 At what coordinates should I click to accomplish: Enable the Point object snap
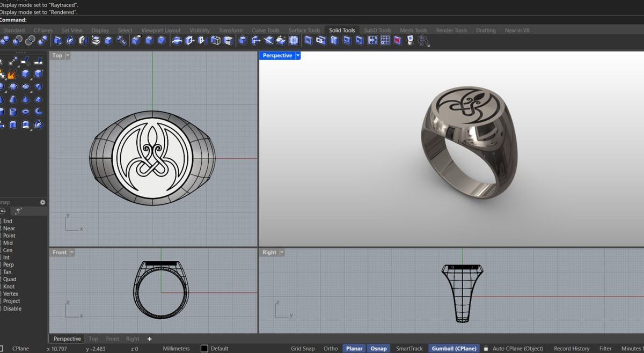click(x=9, y=236)
